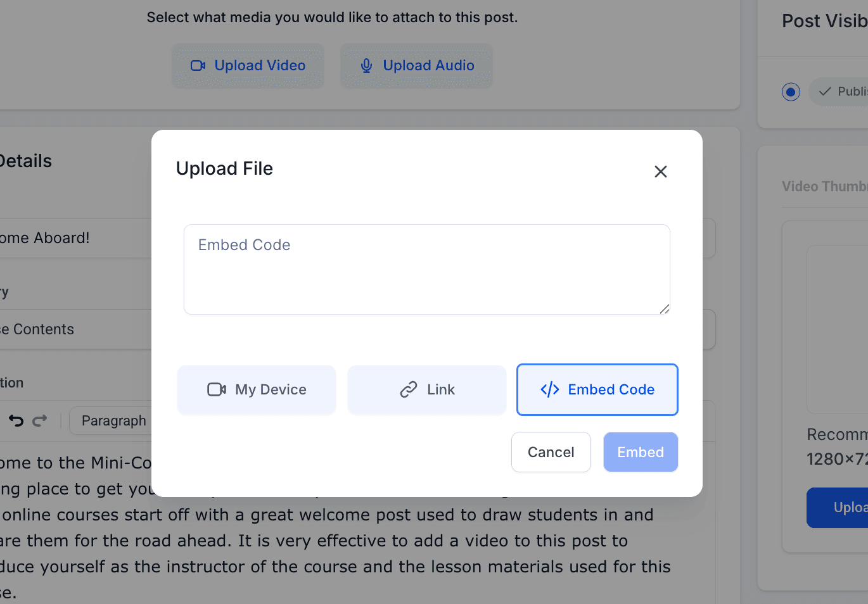The width and height of the screenshot is (868, 604).
Task: Click the redo arrow in editor toolbar
Action: (x=40, y=420)
